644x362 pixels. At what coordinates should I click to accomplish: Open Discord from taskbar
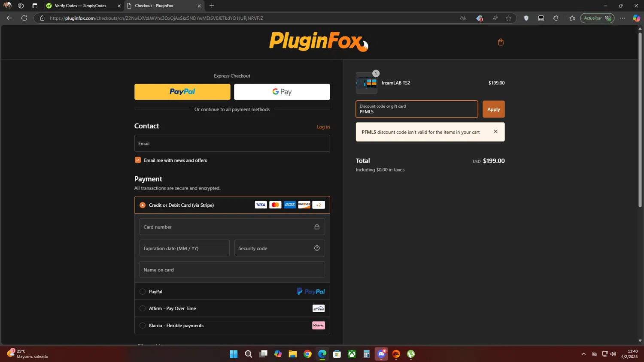(381, 354)
